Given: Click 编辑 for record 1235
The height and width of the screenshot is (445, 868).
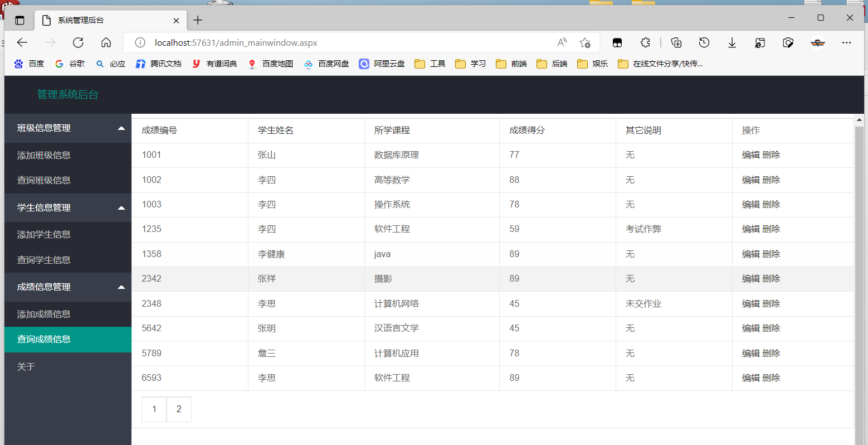Looking at the screenshot, I should tap(750, 229).
